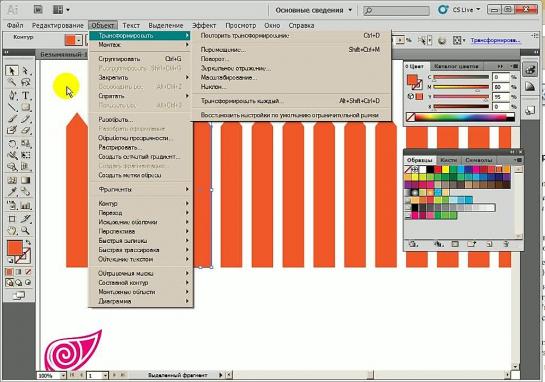Select the Gradient tool

click(x=25, y=180)
